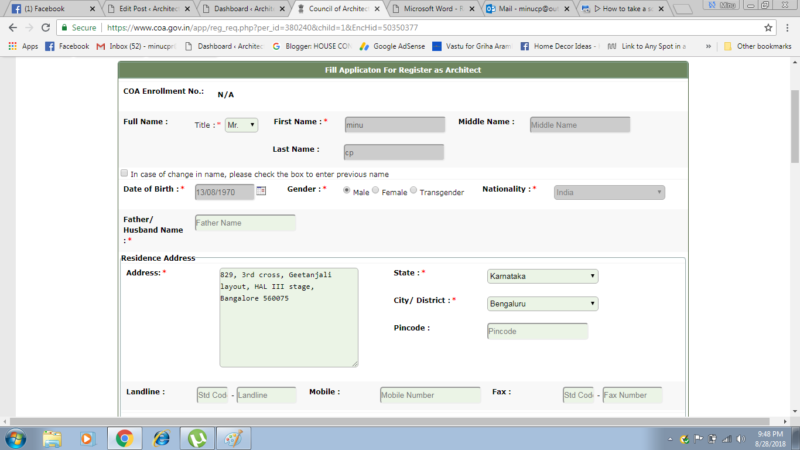Open the Title dropdown

coord(241,125)
